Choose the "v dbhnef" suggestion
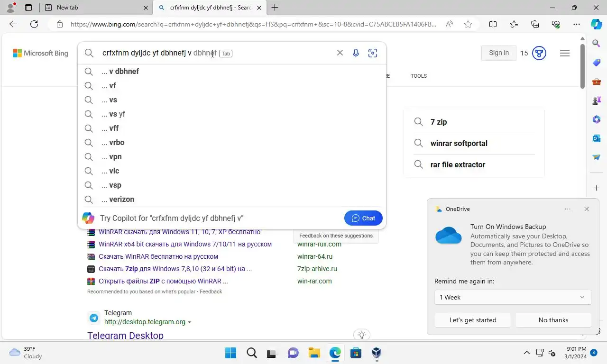Screen dimensions: 607x364 231,72
